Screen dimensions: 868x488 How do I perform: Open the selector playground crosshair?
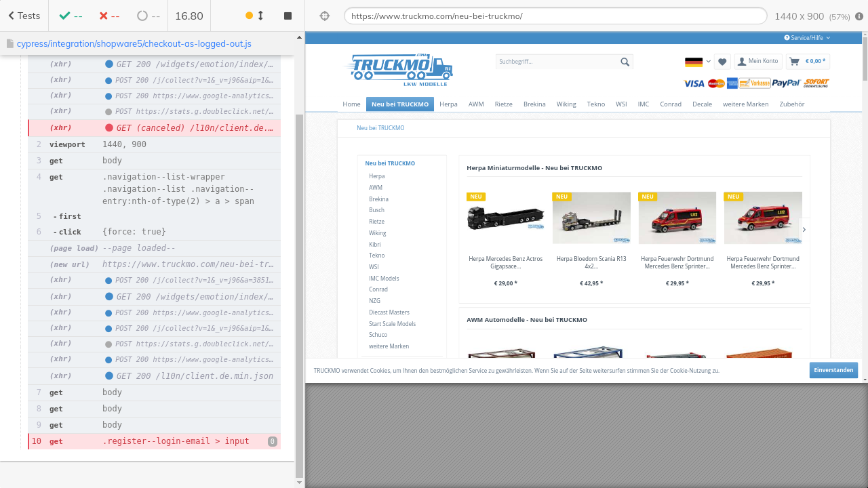click(324, 16)
